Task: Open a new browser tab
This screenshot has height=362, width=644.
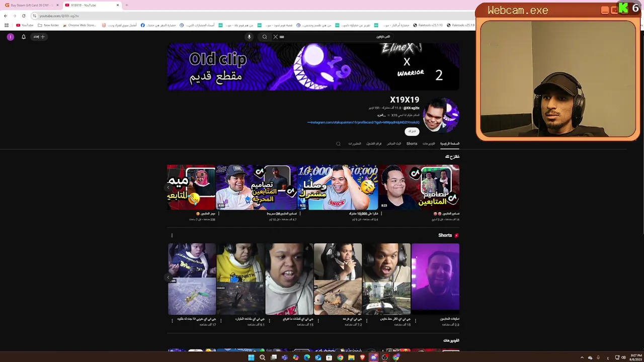Action: (126, 5)
